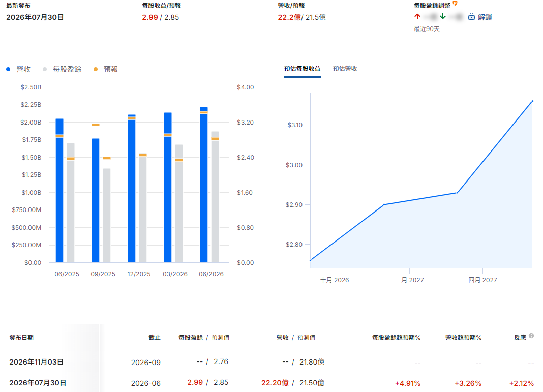Click the +3.26% revenue surprise value
543x392 pixels.
[468, 383]
